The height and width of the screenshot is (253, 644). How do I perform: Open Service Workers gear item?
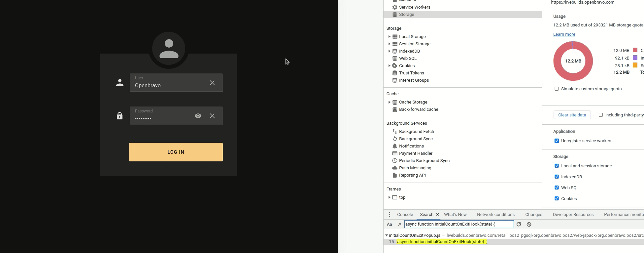(x=414, y=7)
